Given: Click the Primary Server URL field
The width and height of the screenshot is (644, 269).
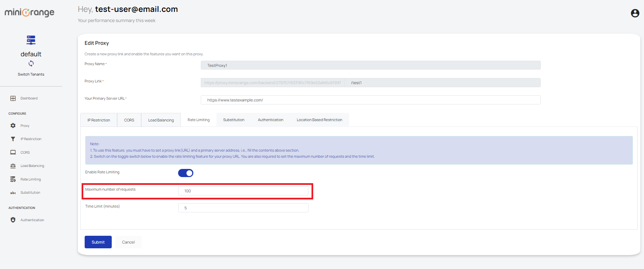Looking at the screenshot, I should pyautogui.click(x=370, y=100).
